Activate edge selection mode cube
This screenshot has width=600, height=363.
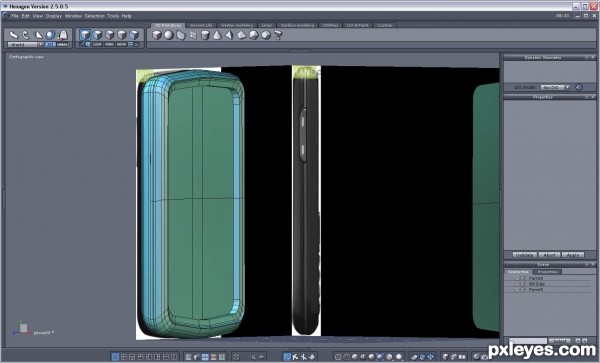[x=110, y=35]
